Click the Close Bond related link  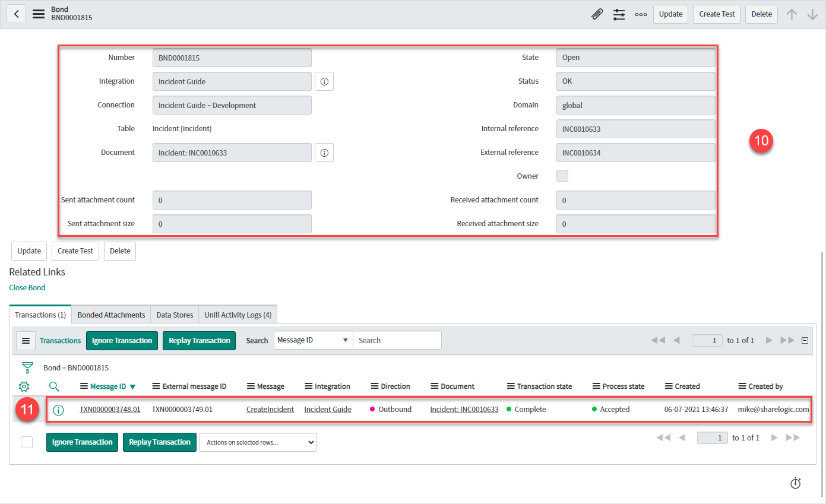(x=27, y=287)
